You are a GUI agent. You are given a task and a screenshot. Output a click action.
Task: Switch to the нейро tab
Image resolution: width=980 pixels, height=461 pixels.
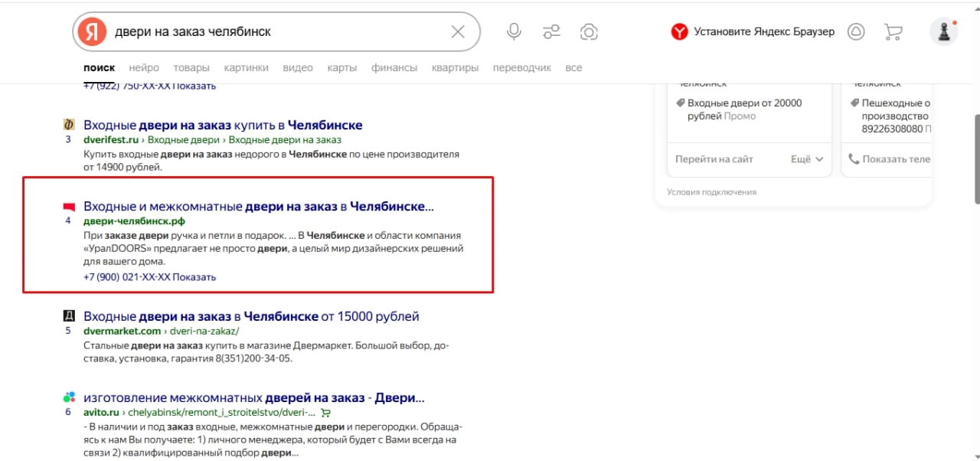tap(144, 67)
